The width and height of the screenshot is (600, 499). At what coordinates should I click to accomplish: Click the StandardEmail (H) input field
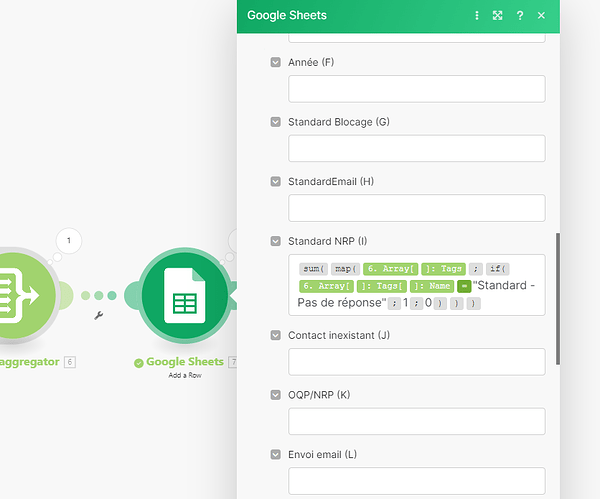coord(417,208)
